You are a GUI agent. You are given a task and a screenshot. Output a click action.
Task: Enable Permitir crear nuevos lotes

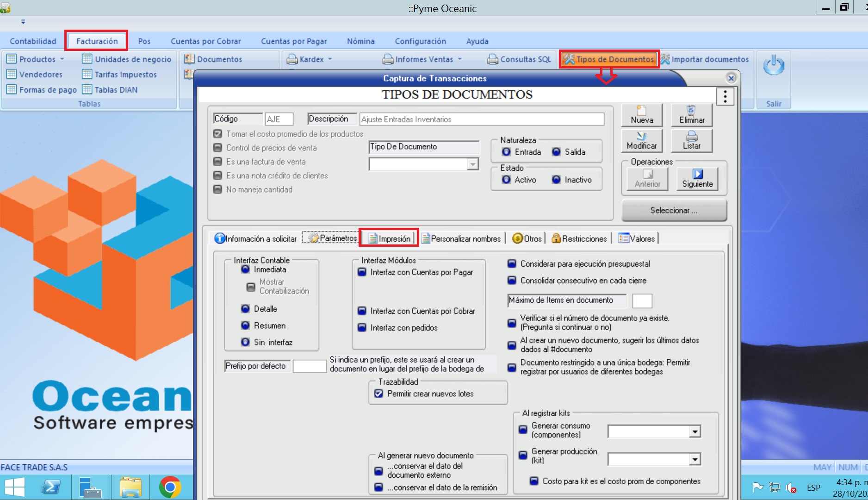coord(378,394)
